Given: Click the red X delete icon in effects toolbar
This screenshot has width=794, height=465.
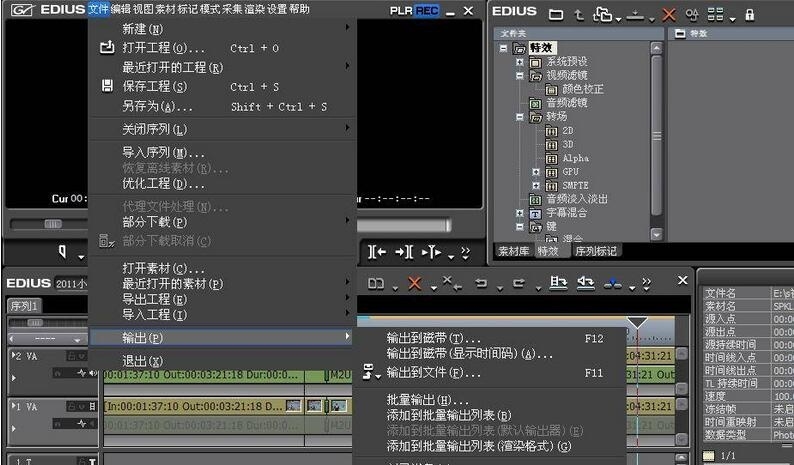Looking at the screenshot, I should coord(669,15).
